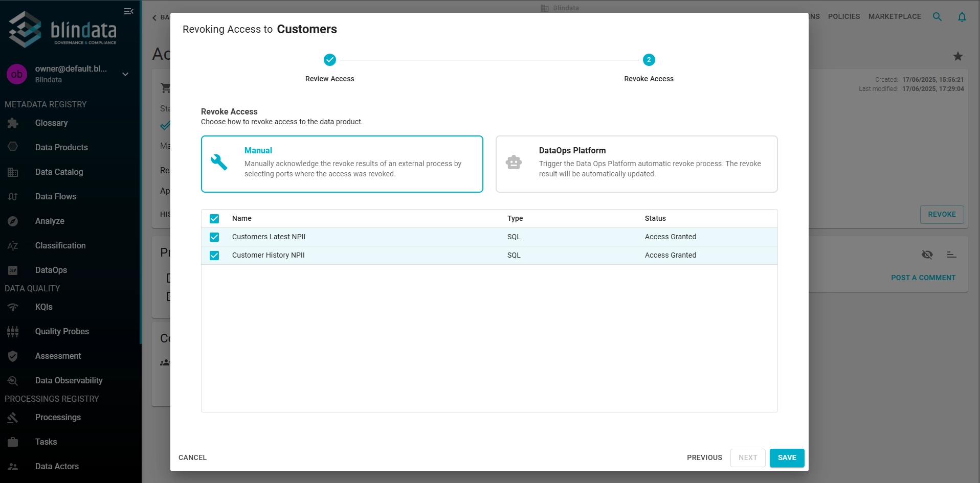This screenshot has height=483, width=980.
Task: Click the Glossary puzzle icon
Action: [x=13, y=123]
